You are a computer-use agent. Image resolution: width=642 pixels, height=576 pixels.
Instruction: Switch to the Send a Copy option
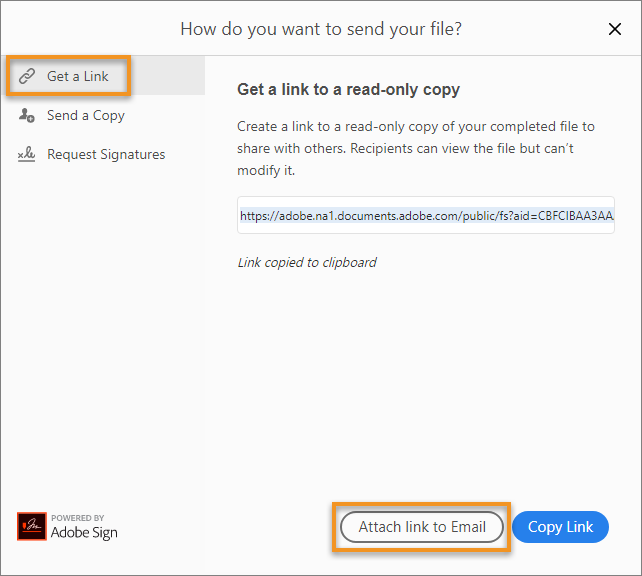point(86,116)
